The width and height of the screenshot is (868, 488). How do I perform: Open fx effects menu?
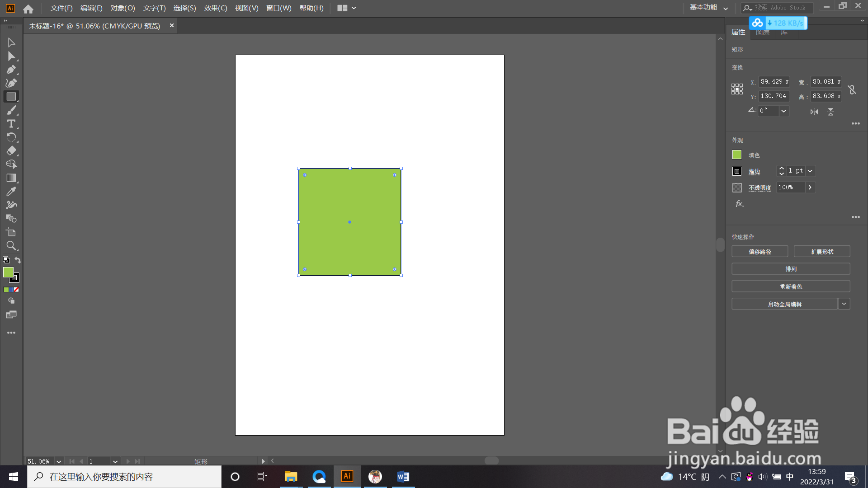click(739, 204)
